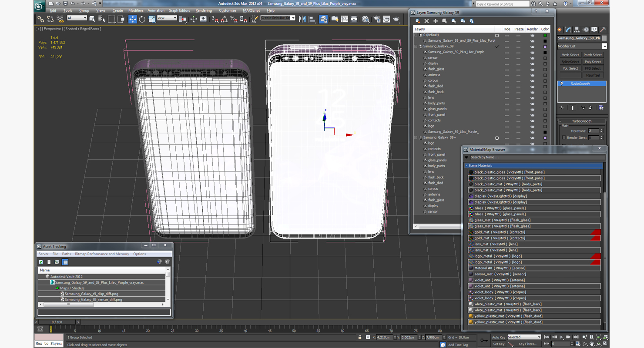
Task: Click Pin Stack icon below modifier stack
Action: click(562, 107)
